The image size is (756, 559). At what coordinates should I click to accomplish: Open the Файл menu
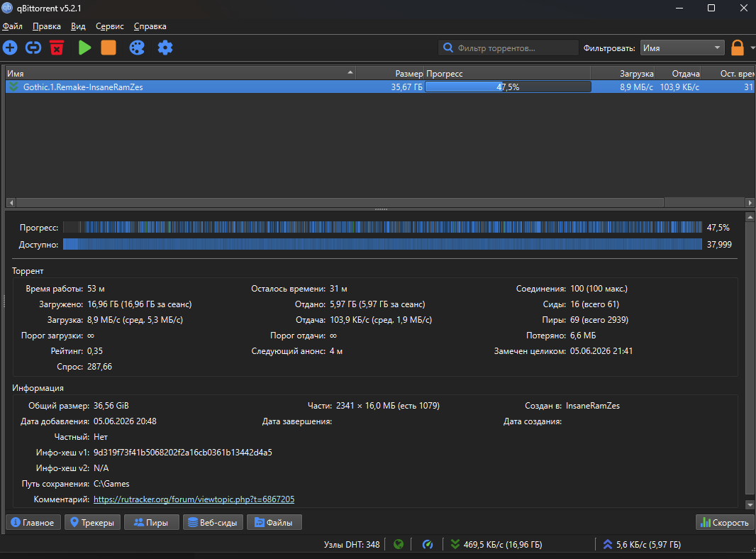[x=13, y=26]
